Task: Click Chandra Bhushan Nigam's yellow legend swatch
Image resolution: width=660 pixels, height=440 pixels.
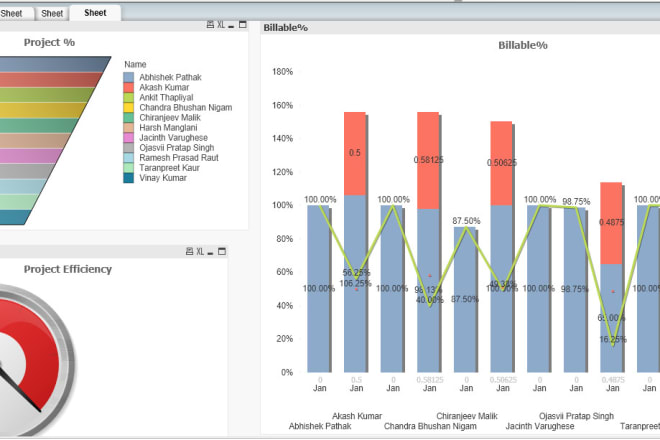Action: tap(128, 108)
